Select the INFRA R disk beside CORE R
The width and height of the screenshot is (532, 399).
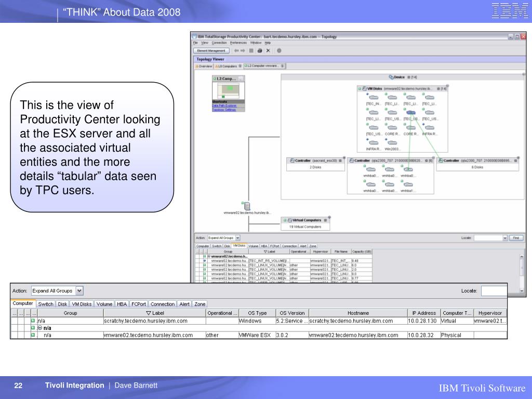point(430,128)
